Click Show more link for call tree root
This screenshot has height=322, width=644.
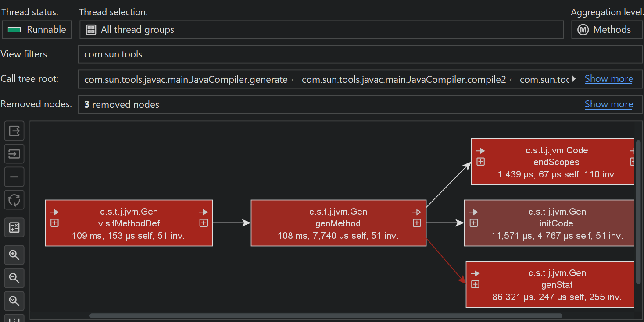click(608, 79)
